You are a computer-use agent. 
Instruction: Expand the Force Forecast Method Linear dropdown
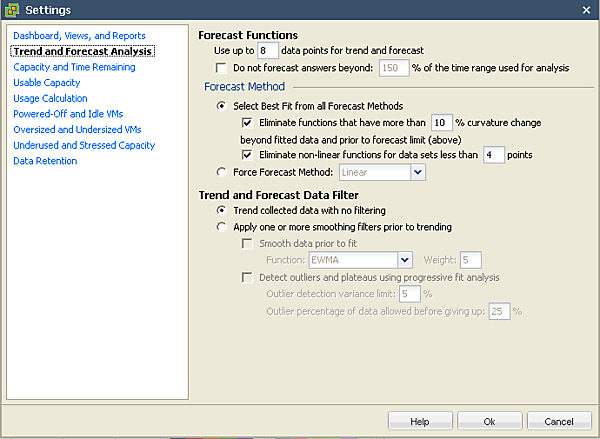pos(417,172)
